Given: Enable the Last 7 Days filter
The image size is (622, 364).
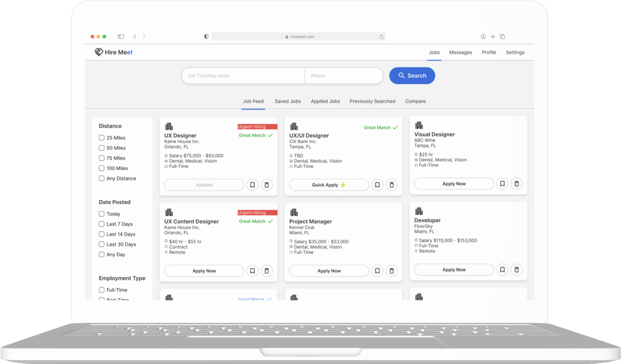Looking at the screenshot, I should [x=102, y=224].
